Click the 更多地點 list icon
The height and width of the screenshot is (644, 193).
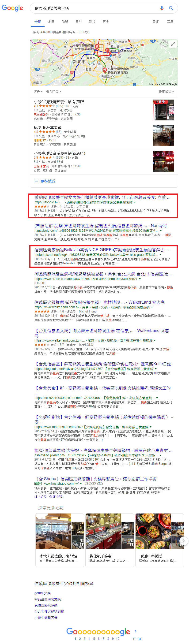click(36, 181)
